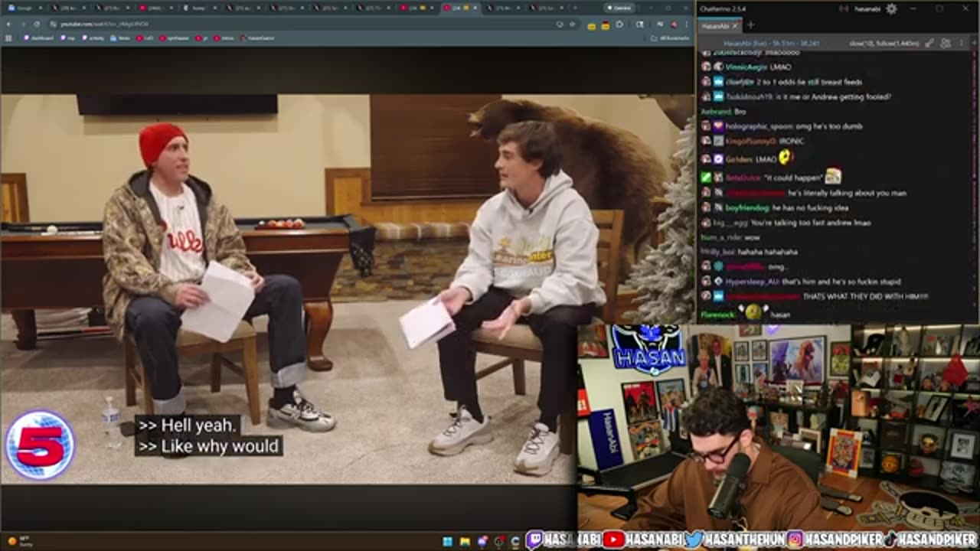The image size is (980, 551).
Task: Open the Windows Start button
Action: pyautogui.click(x=447, y=542)
